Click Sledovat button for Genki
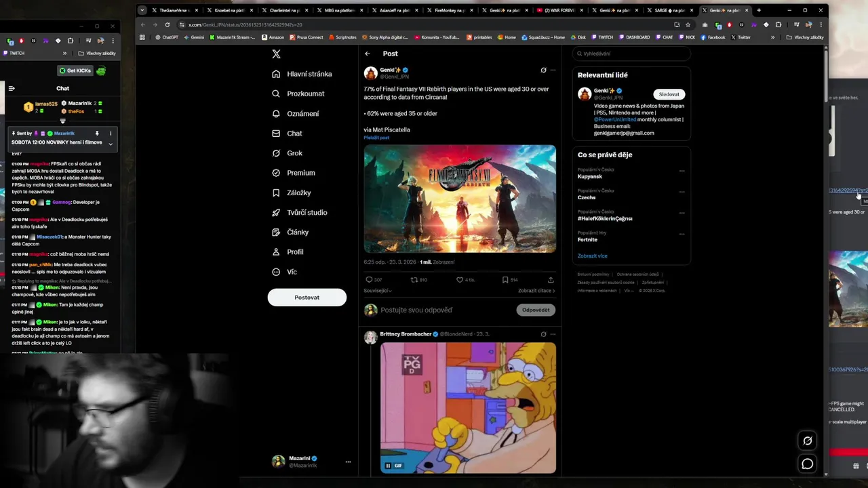 pyautogui.click(x=669, y=94)
